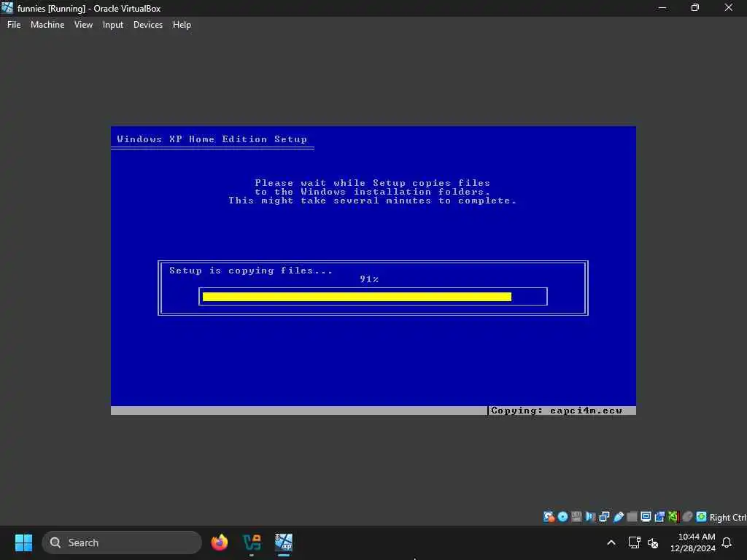Restore down the VirtualBox window
Image resolution: width=747 pixels, height=560 pixels.
pos(695,7)
